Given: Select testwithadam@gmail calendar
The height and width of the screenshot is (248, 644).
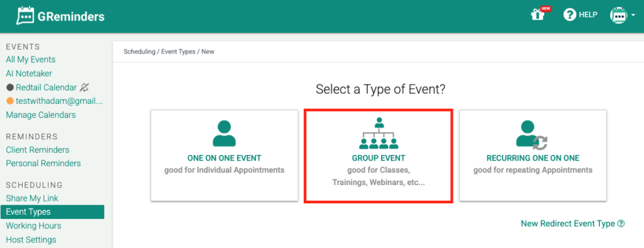Looking at the screenshot, I should click(x=59, y=101).
